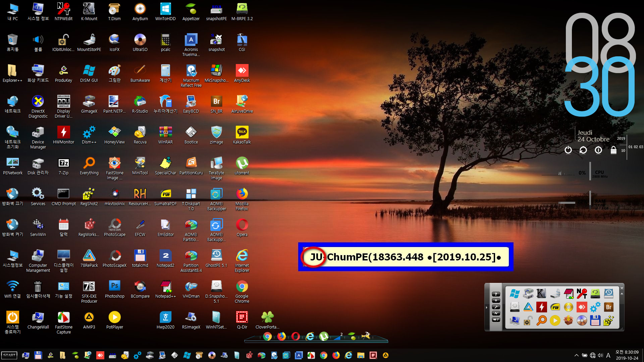Open 78RePack desktop shortcut
The width and height of the screenshot is (644, 362).
89,258
